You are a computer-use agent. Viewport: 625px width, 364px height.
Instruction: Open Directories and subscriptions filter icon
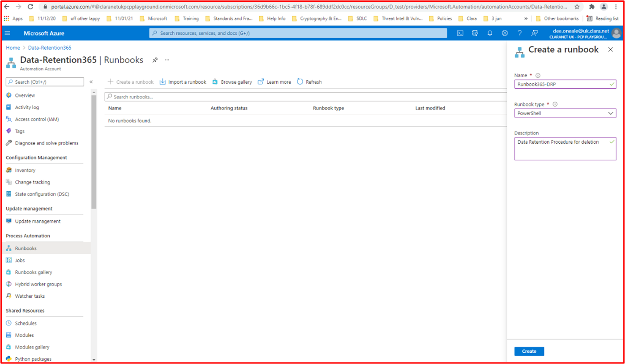[475, 33]
